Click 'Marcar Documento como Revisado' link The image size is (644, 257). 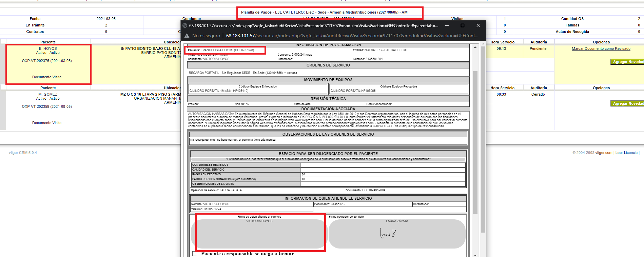601,48
